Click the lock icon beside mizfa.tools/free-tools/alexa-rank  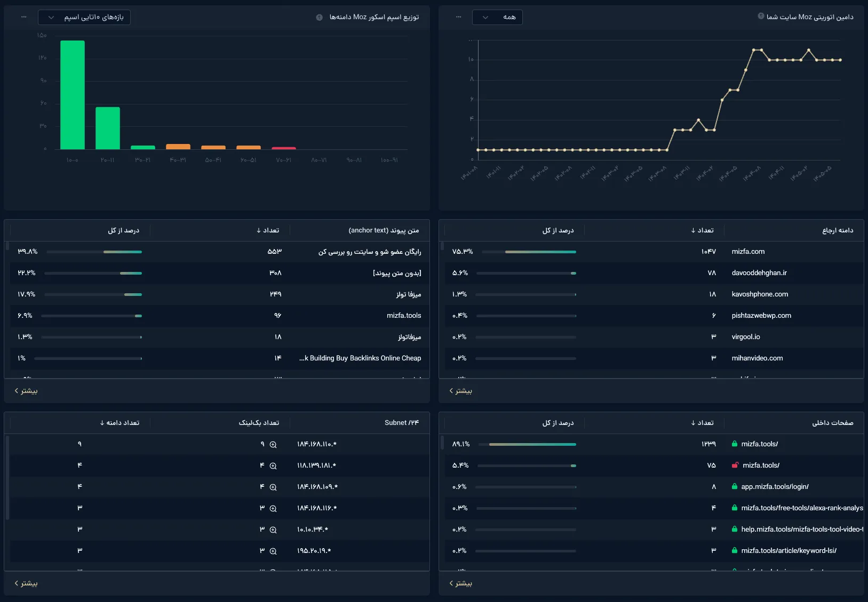(x=735, y=508)
